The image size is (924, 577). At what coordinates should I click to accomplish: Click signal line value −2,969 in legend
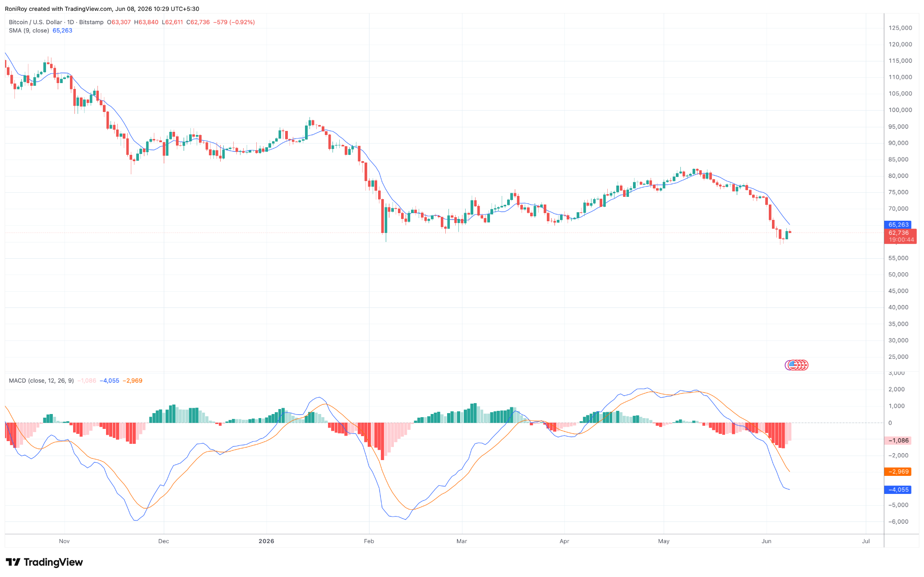[x=133, y=381]
